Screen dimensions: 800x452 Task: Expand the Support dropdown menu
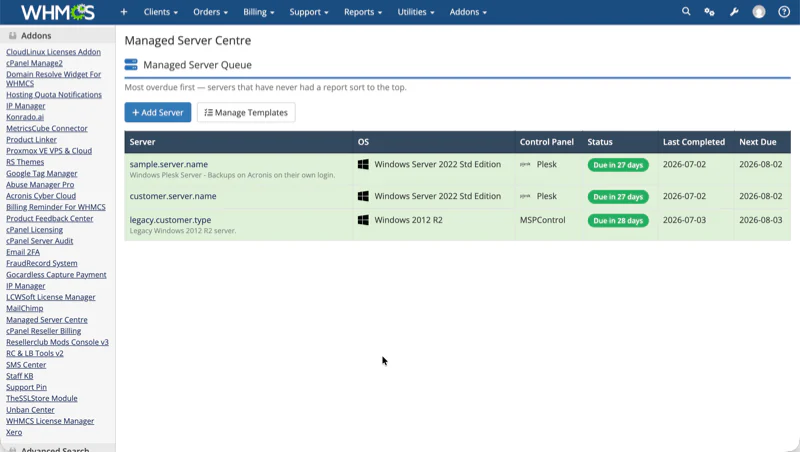pos(309,12)
